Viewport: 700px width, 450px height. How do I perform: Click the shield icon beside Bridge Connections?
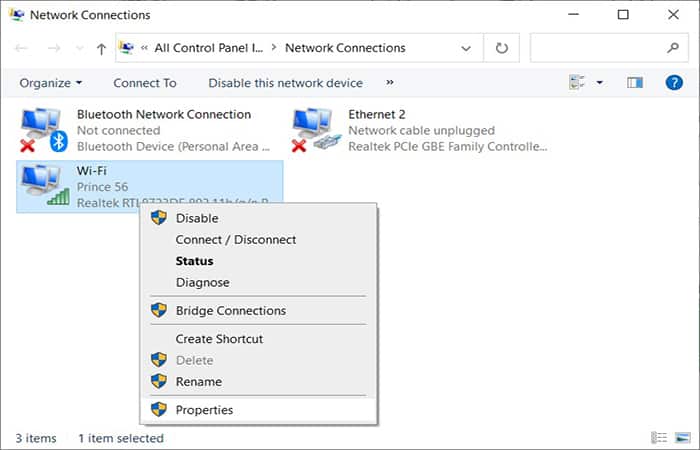(x=158, y=310)
